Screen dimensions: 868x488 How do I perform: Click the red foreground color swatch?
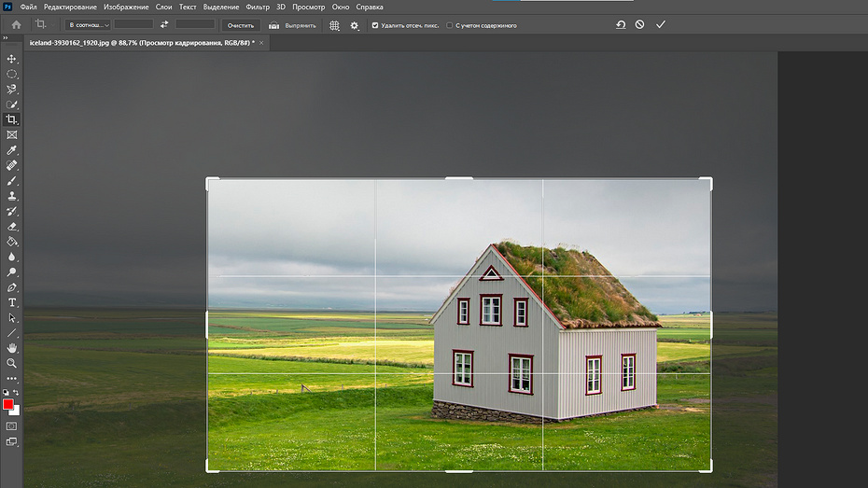(x=8, y=404)
